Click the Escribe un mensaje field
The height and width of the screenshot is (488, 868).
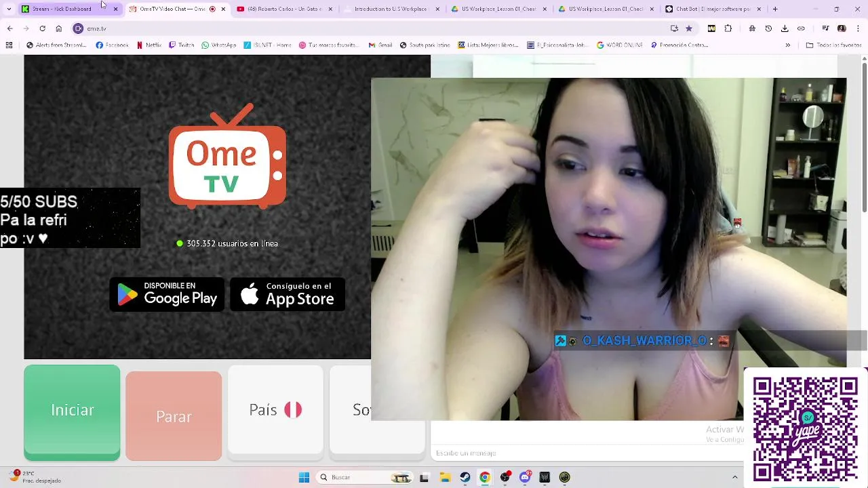(x=587, y=453)
